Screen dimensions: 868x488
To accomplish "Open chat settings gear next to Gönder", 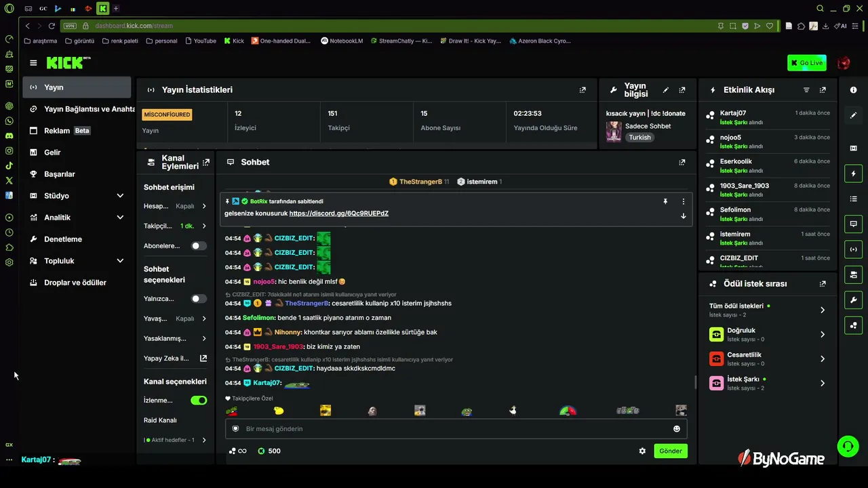I will [x=642, y=451].
